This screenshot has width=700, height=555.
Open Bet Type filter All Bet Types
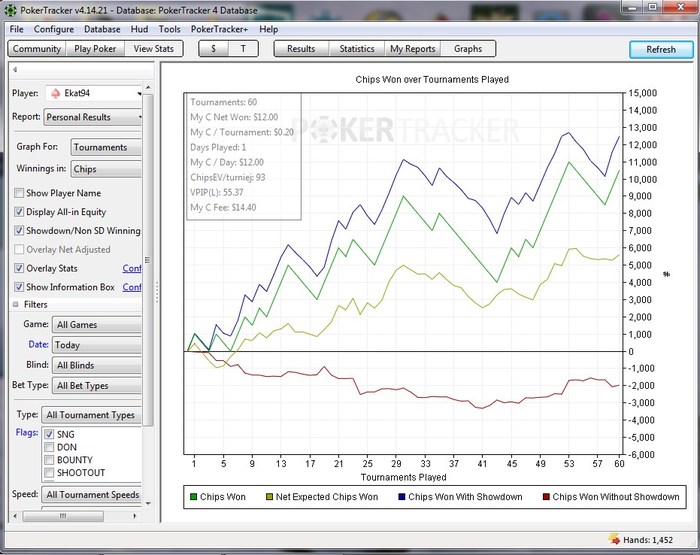[x=97, y=385]
